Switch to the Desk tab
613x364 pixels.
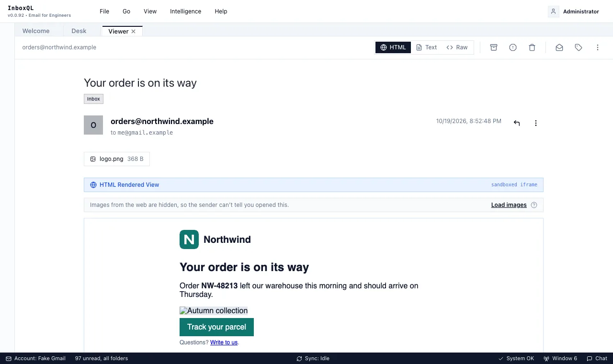coord(79,31)
